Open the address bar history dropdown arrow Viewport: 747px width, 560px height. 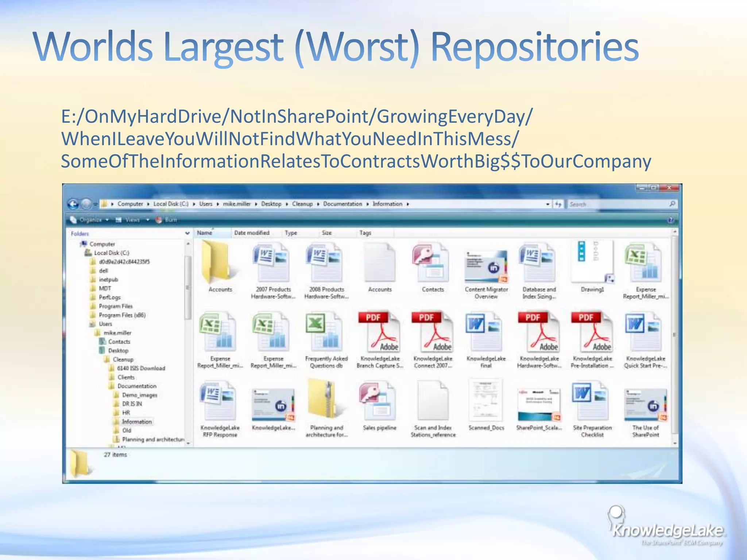tap(547, 205)
